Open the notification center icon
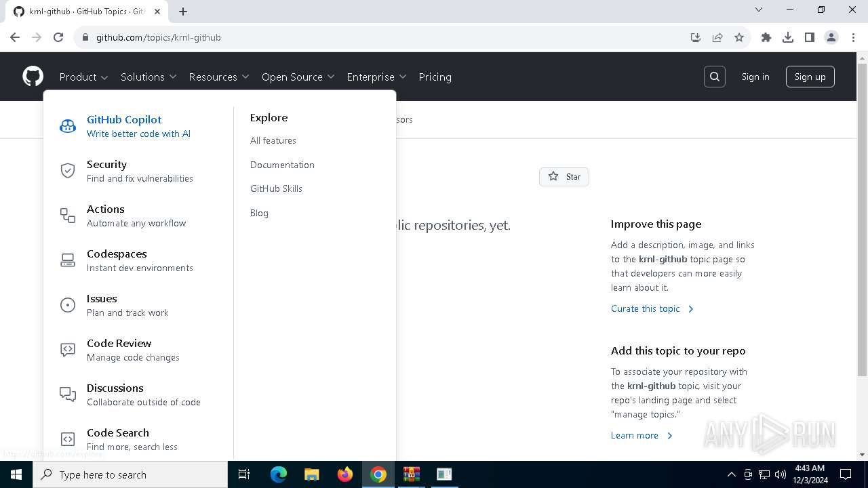This screenshot has width=868, height=488. coord(846,474)
